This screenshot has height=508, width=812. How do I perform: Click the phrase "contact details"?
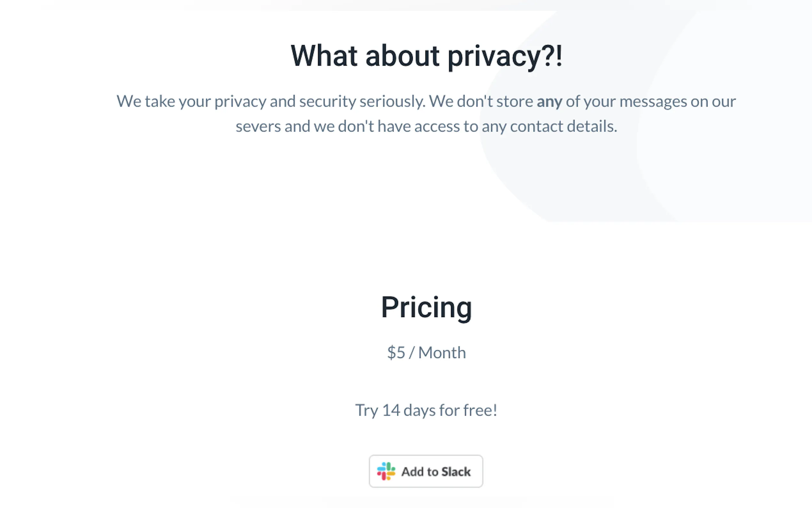tap(563, 127)
